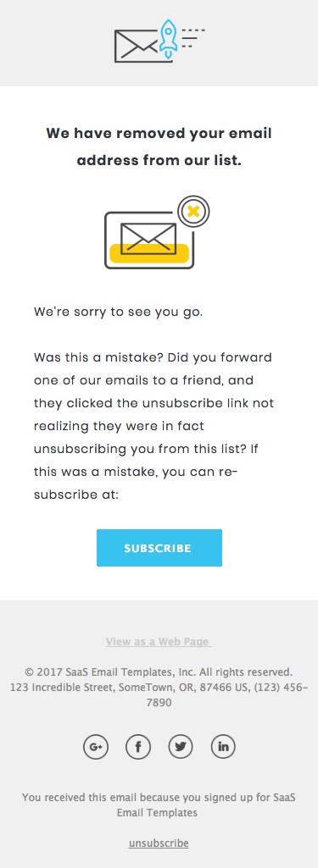318x868 pixels.
Task: Open the Google Plus social icon
Action: click(x=96, y=747)
